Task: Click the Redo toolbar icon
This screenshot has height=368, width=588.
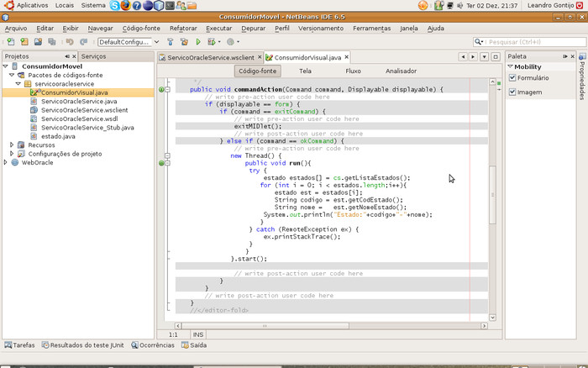Action: 83,42
